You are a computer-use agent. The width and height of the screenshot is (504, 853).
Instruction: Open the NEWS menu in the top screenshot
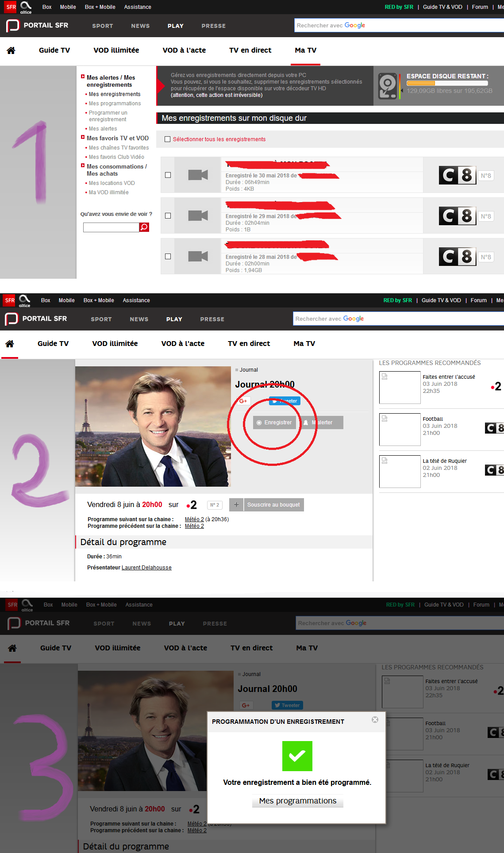(140, 26)
